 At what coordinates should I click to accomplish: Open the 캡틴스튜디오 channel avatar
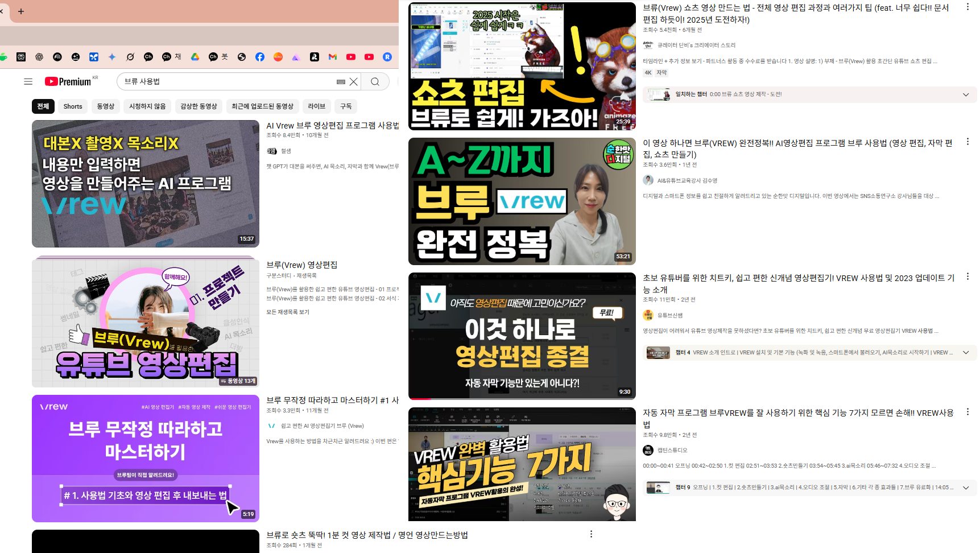(648, 450)
